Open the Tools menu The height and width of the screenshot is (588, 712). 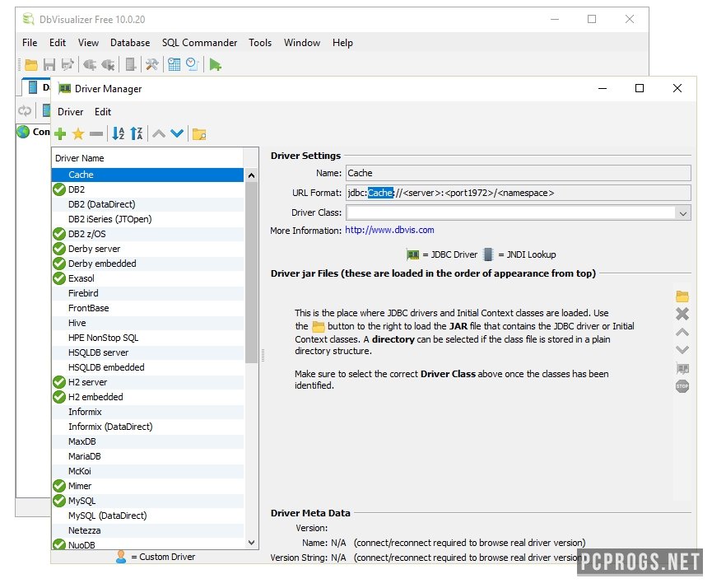pyautogui.click(x=260, y=43)
